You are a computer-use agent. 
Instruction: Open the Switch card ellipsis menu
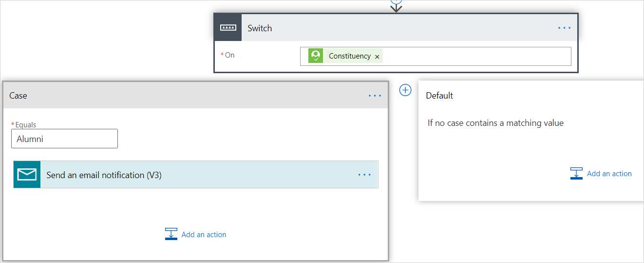(x=564, y=28)
